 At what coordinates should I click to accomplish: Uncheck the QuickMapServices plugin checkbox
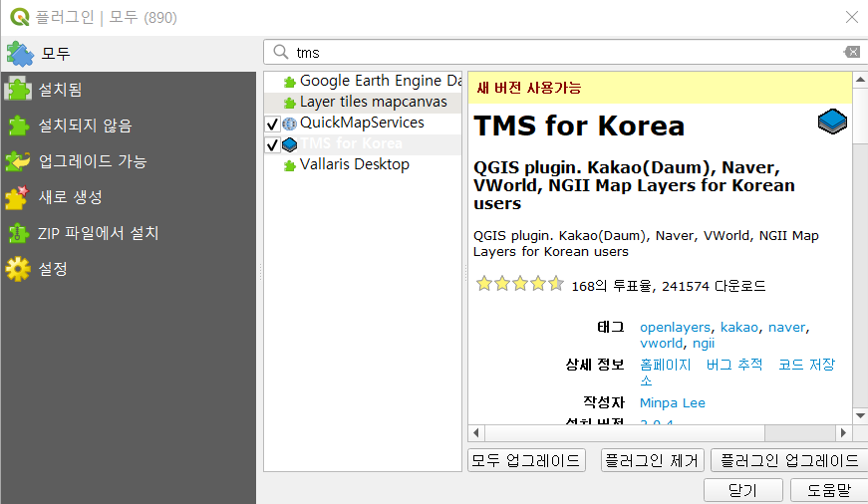[272, 124]
